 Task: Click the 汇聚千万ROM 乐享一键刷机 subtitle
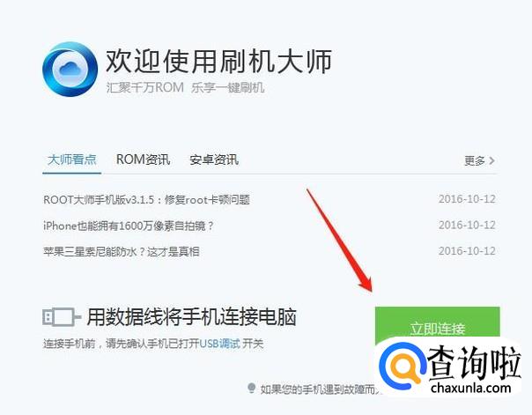point(185,87)
